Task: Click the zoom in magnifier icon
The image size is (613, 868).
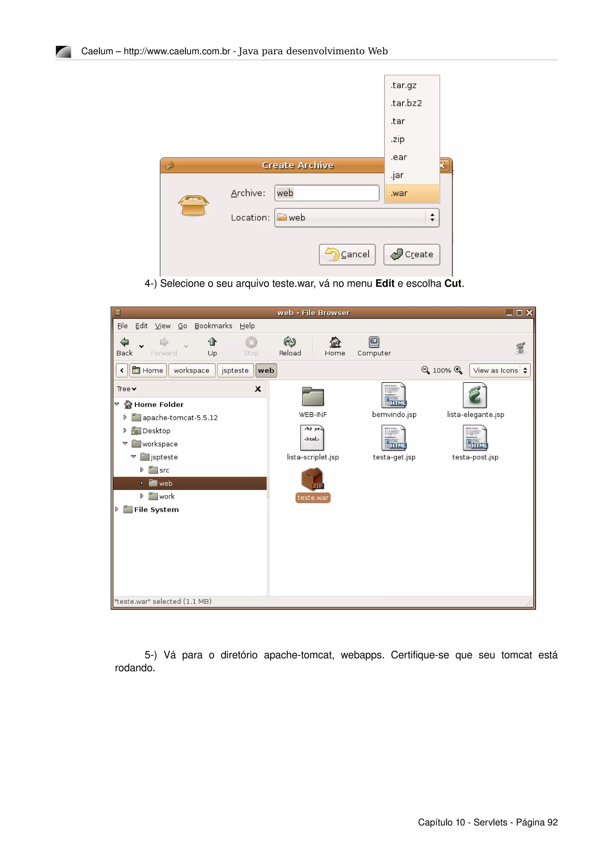Action: [458, 371]
